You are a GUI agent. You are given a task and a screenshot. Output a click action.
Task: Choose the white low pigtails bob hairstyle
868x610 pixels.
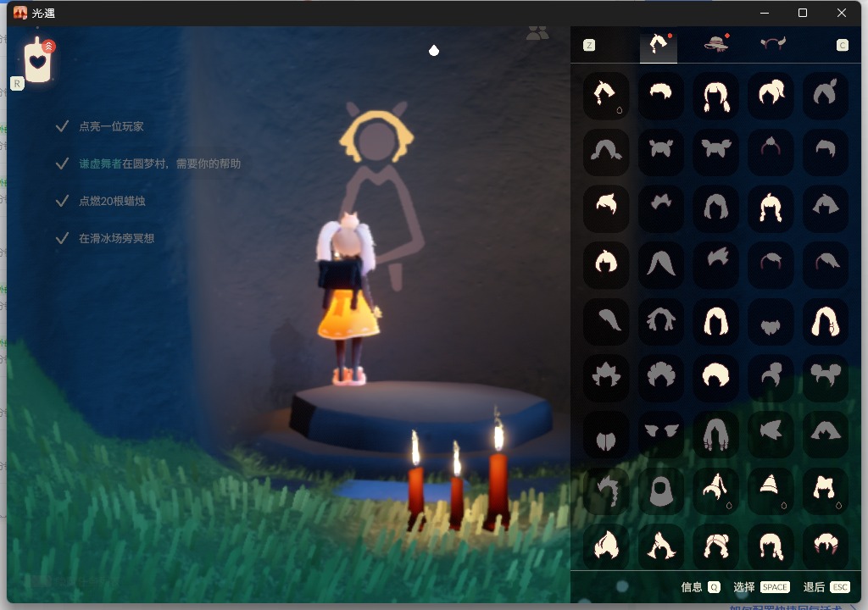tap(771, 546)
